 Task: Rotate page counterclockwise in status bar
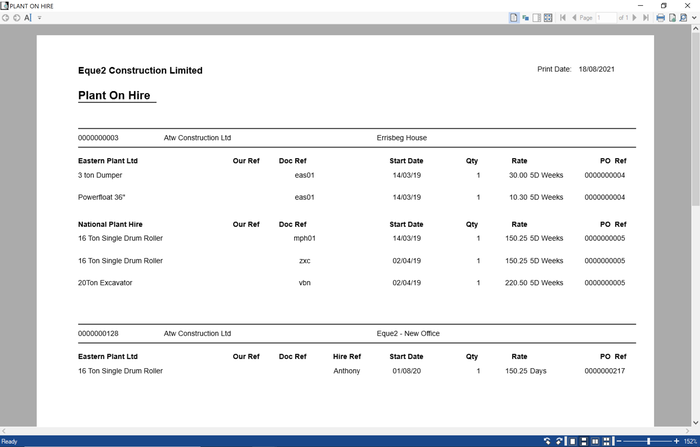(x=547, y=441)
